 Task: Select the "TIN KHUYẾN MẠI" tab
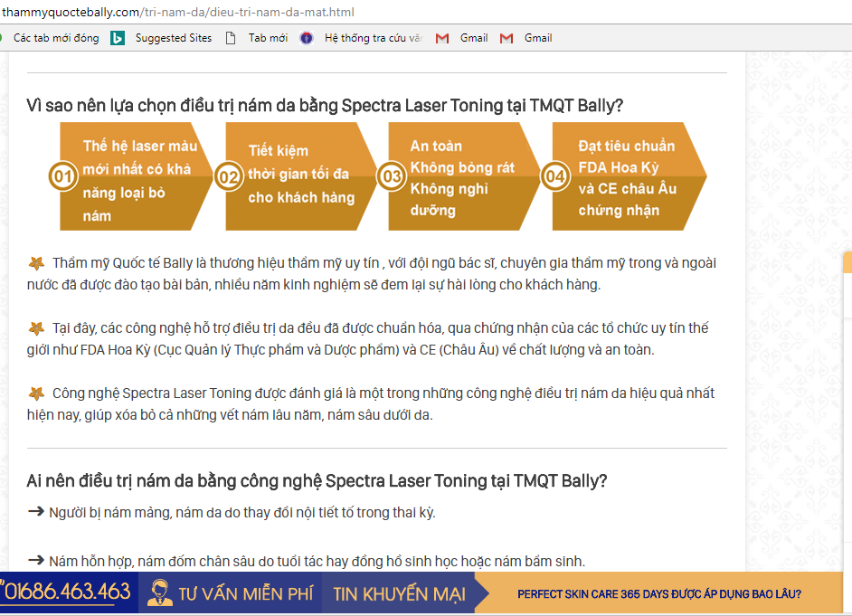coord(398,592)
